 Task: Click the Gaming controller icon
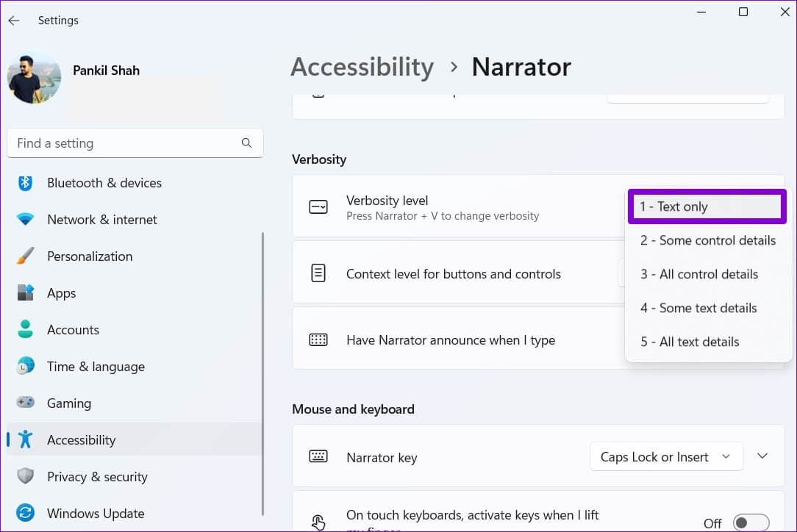pos(25,403)
